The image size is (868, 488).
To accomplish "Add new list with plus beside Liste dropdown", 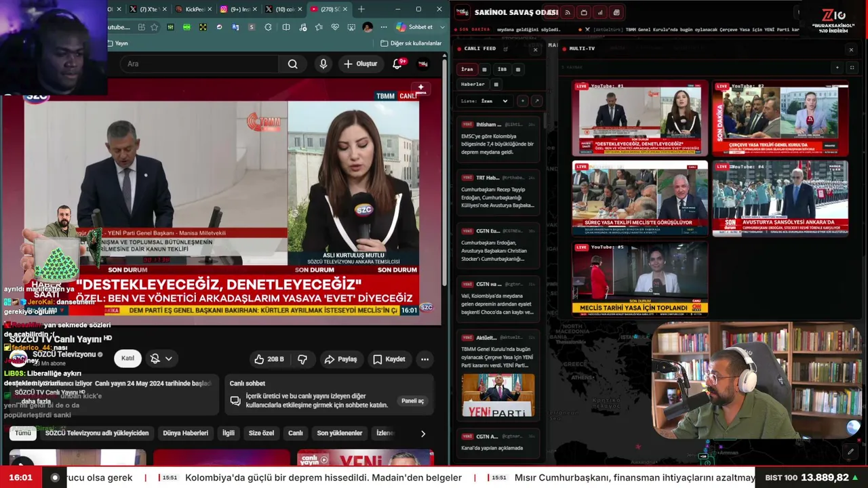I will click(522, 101).
